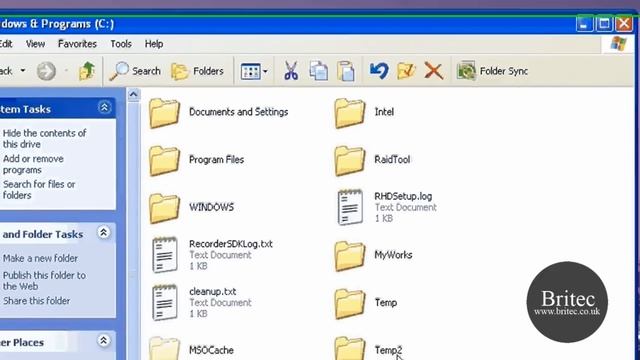Select the Intel folder icon
The image size is (640, 360).
tap(350, 113)
